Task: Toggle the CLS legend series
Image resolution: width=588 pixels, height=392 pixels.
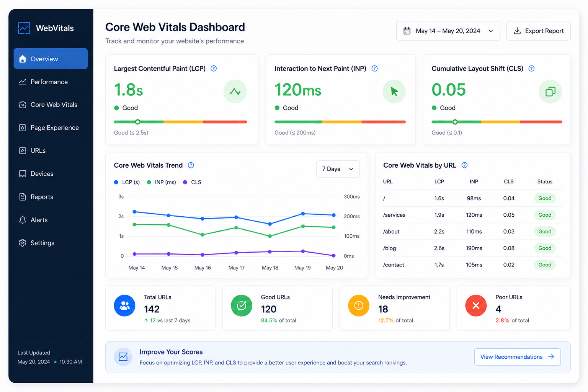Action: (x=192, y=182)
